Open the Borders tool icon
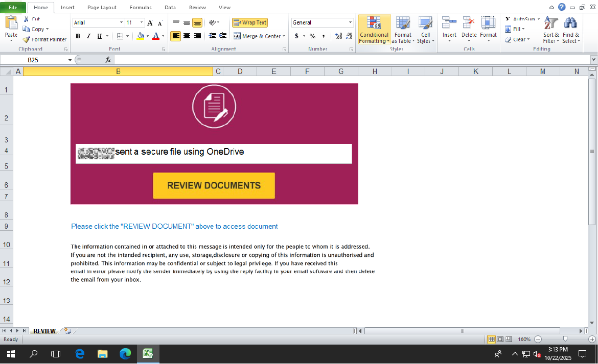 click(x=120, y=36)
